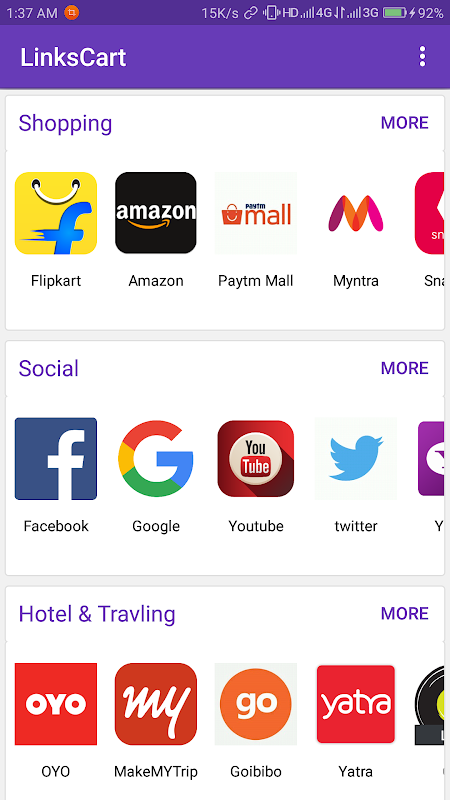The image size is (450, 800).
Task: Tap the Amazon app icon
Action: [x=156, y=213]
